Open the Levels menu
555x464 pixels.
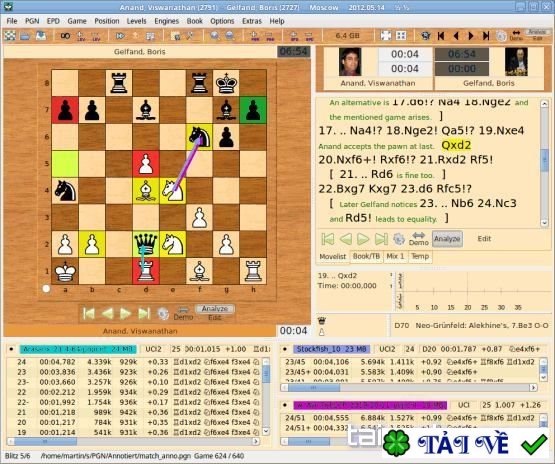(136, 21)
